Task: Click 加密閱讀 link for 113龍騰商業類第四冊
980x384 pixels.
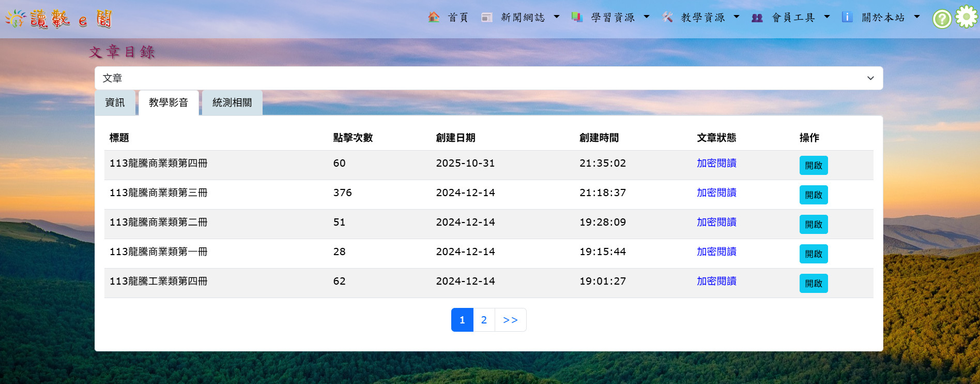Action: tap(716, 163)
